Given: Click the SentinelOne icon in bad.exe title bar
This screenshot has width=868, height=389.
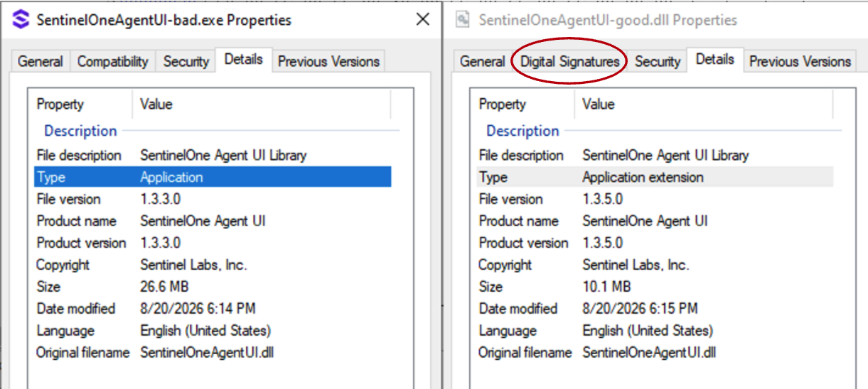Looking at the screenshot, I should [21, 20].
